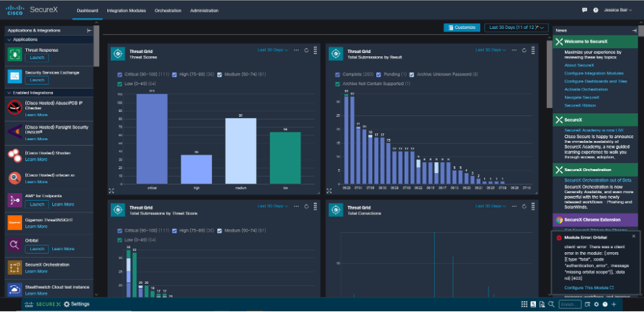644x312 pixels.
Task: Collapse the News panel
Action: pyautogui.click(x=634, y=31)
